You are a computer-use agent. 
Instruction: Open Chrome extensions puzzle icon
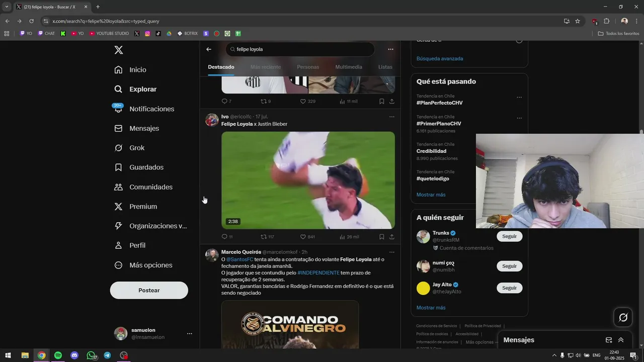[x=606, y=21]
